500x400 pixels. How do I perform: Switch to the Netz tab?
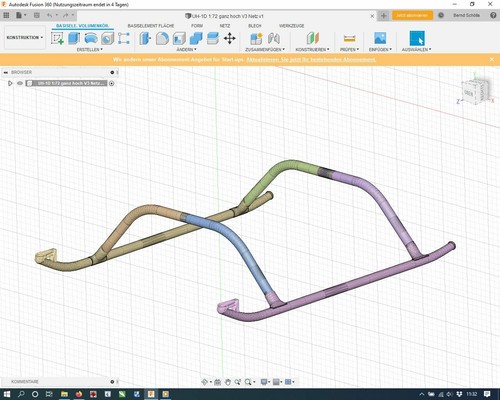point(225,26)
